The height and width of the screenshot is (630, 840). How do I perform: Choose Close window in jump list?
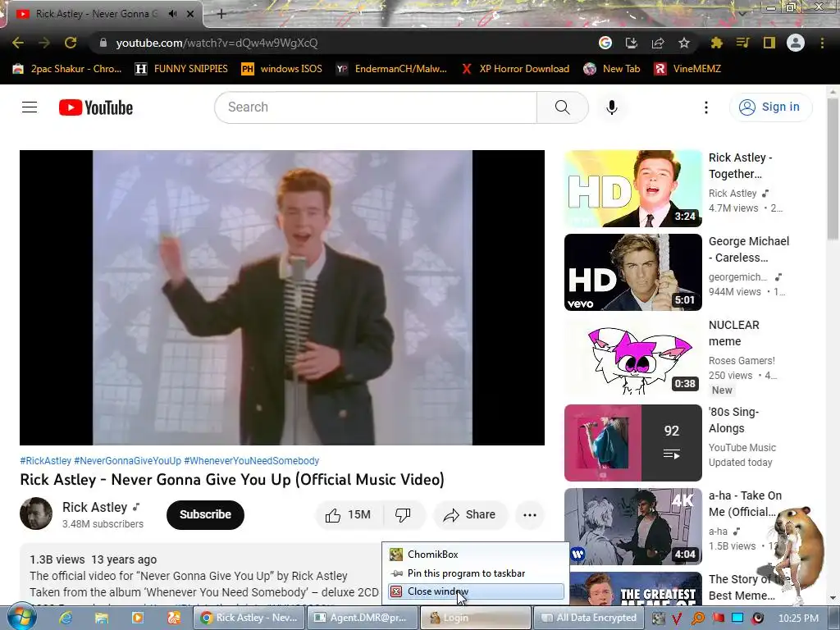pyautogui.click(x=477, y=591)
